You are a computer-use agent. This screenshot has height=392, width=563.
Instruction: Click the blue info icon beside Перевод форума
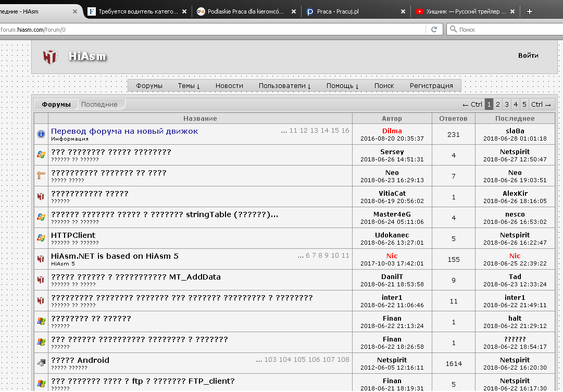point(41,134)
